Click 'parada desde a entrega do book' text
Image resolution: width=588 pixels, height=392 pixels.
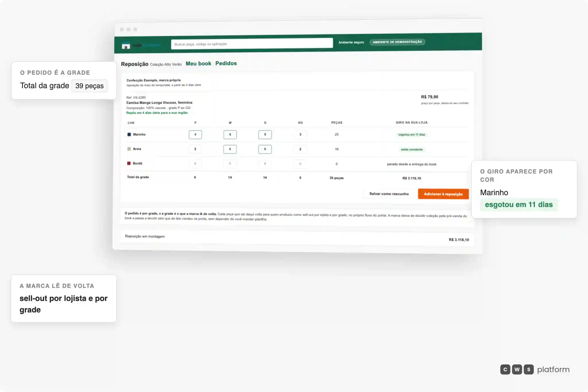coord(412,164)
